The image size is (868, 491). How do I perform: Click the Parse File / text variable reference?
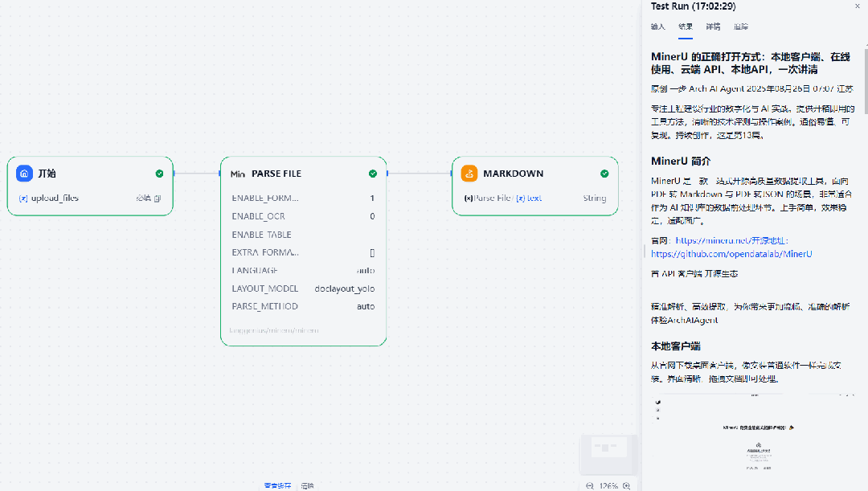502,198
